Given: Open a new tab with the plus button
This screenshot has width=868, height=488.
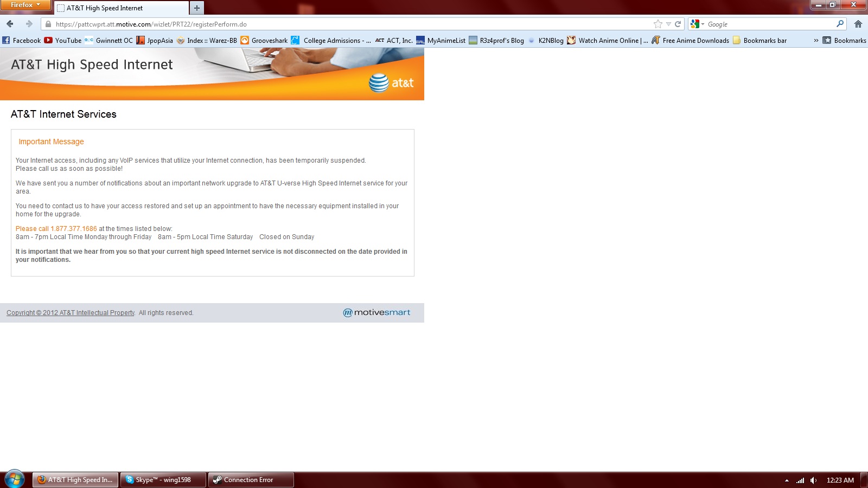Looking at the screenshot, I should tap(197, 8).
